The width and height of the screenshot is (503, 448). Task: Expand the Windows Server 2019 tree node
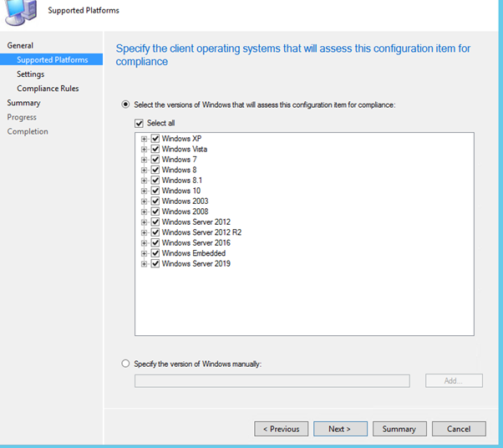pos(144,264)
